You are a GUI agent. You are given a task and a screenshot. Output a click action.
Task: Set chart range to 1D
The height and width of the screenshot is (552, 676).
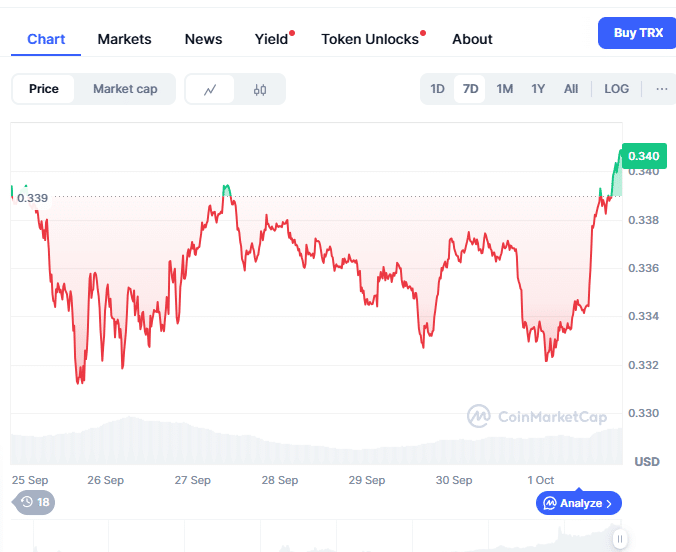(437, 89)
